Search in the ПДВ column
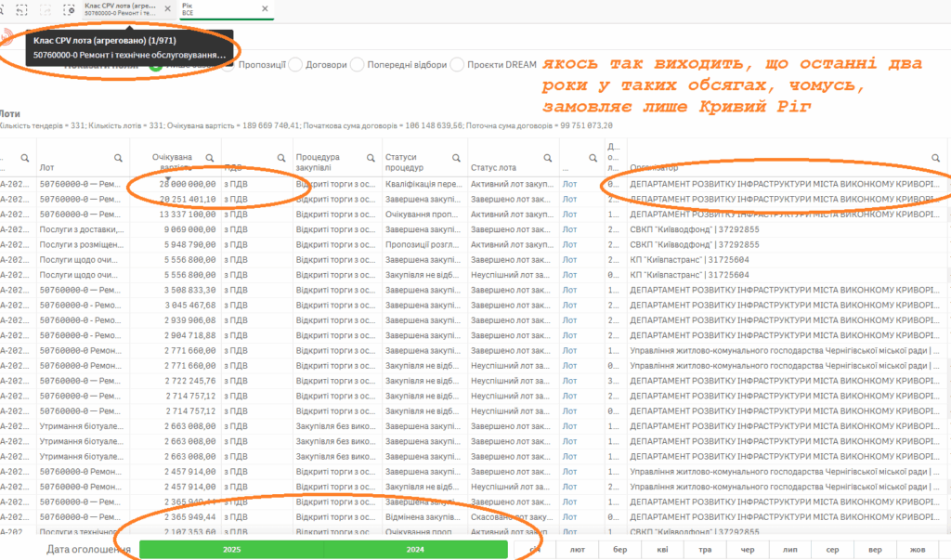This screenshot has width=951, height=560. pos(282,158)
